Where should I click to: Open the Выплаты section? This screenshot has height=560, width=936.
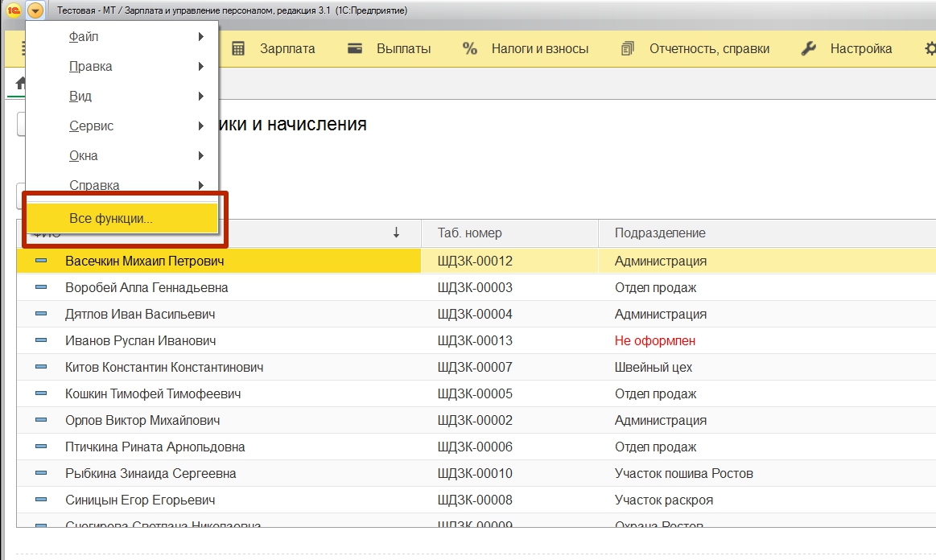click(403, 49)
